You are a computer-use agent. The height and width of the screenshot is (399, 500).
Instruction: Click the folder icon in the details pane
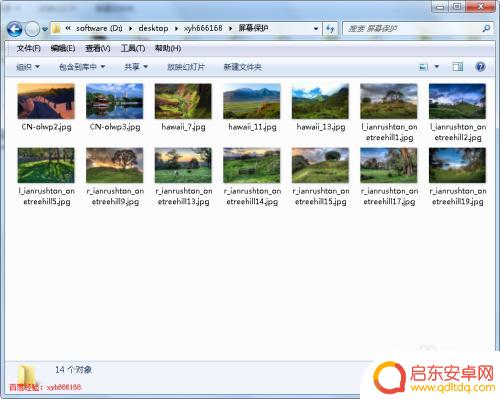point(27,375)
